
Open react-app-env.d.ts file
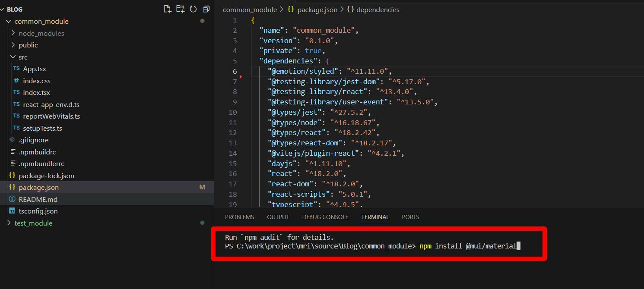pos(51,104)
